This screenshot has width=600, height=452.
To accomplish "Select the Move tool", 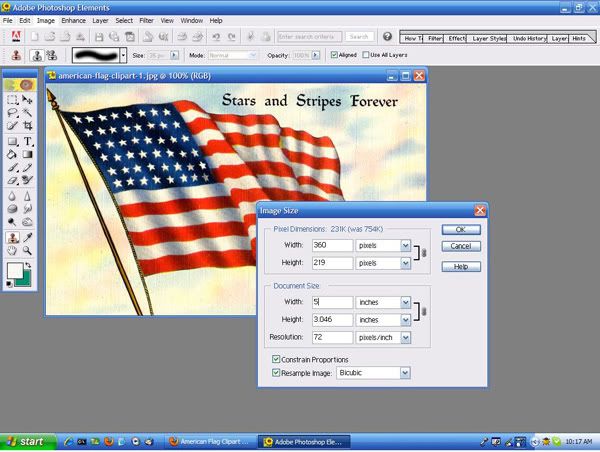I will [x=27, y=100].
